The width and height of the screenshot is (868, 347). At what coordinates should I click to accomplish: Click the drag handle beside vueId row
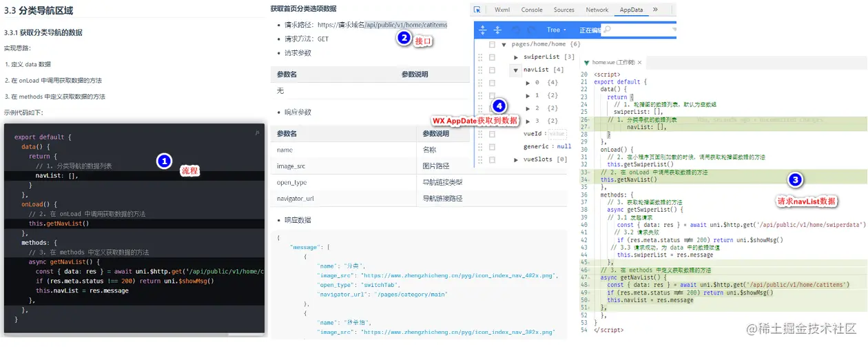[x=481, y=134]
